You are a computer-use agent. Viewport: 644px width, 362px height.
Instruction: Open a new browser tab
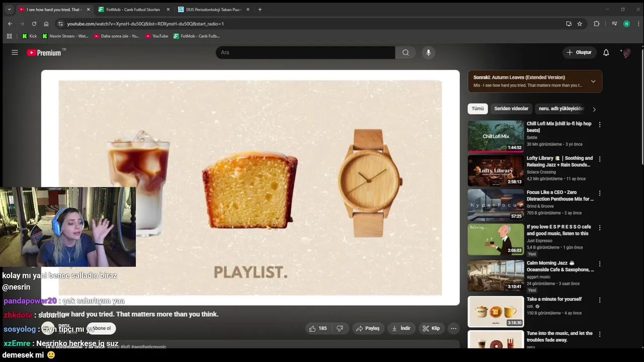pyautogui.click(x=260, y=10)
